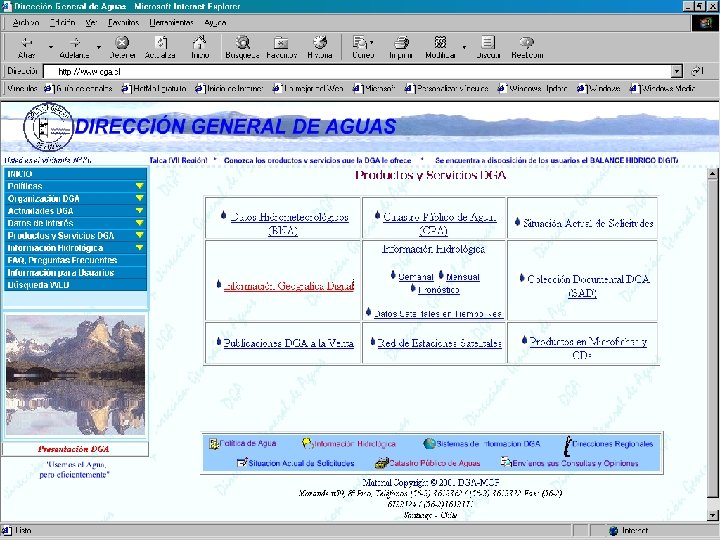This screenshot has width=720, height=540.
Task: Click the Ir go button beside address bar
Action: (697, 71)
